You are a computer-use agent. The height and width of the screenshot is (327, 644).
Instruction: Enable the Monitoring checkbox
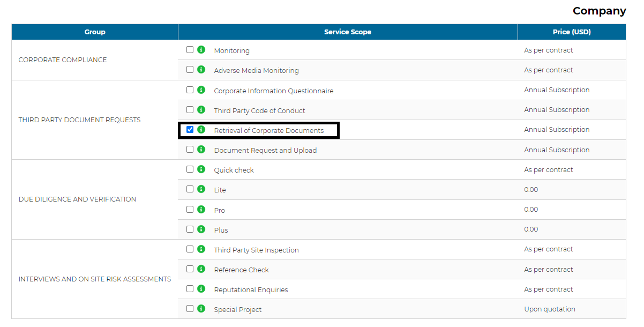190,50
